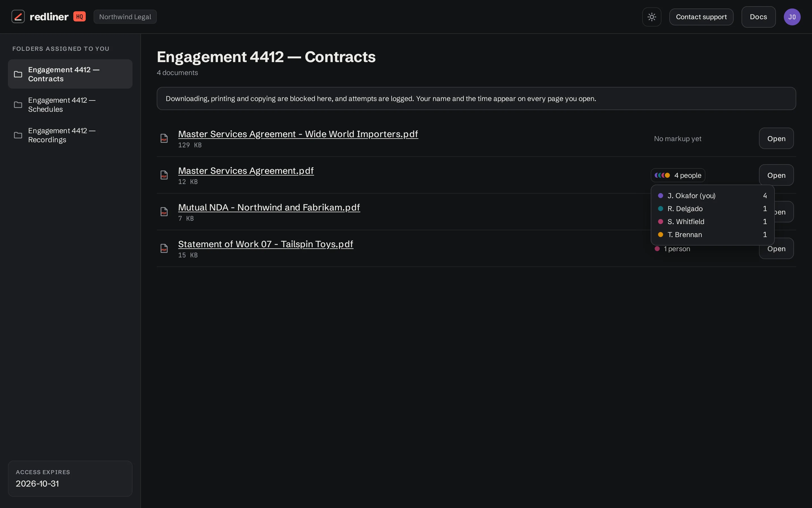This screenshot has width=812, height=508.
Task: Click purple dot beside J. Okafor
Action: (660, 196)
